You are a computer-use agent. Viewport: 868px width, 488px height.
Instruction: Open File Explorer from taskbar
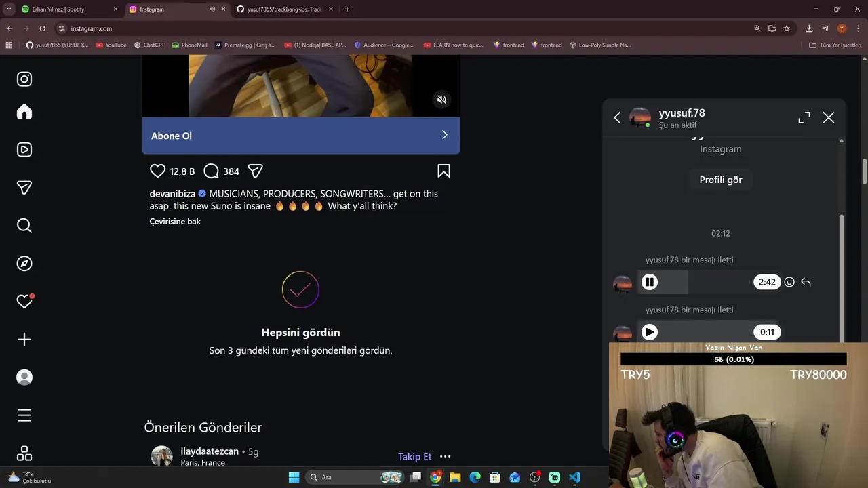coord(455,477)
